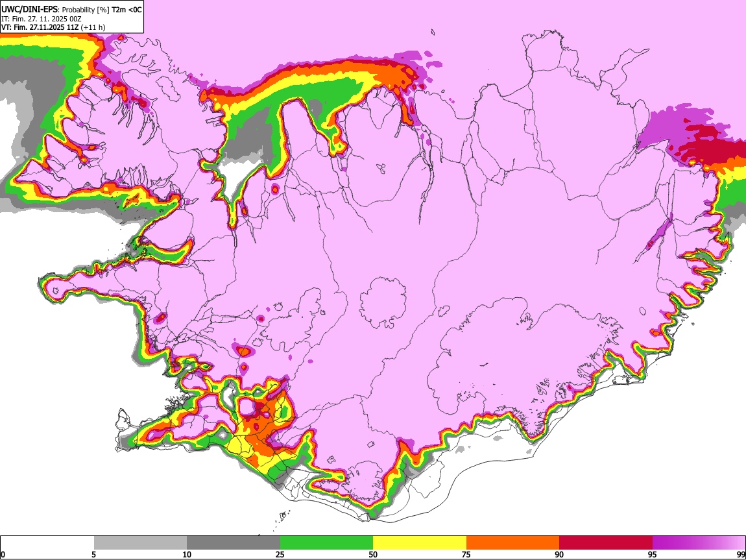Click the light grey 5–10 legend segment
This screenshot has width=746, height=560.
140,543
